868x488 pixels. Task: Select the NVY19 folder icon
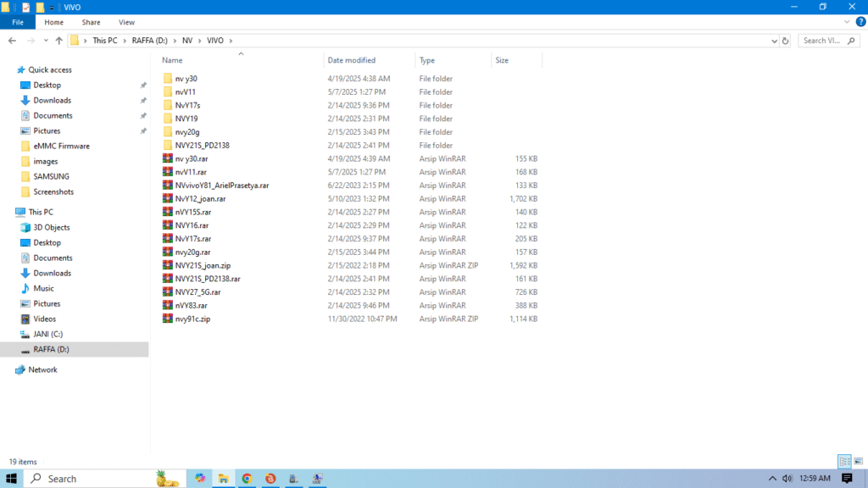tap(168, 119)
